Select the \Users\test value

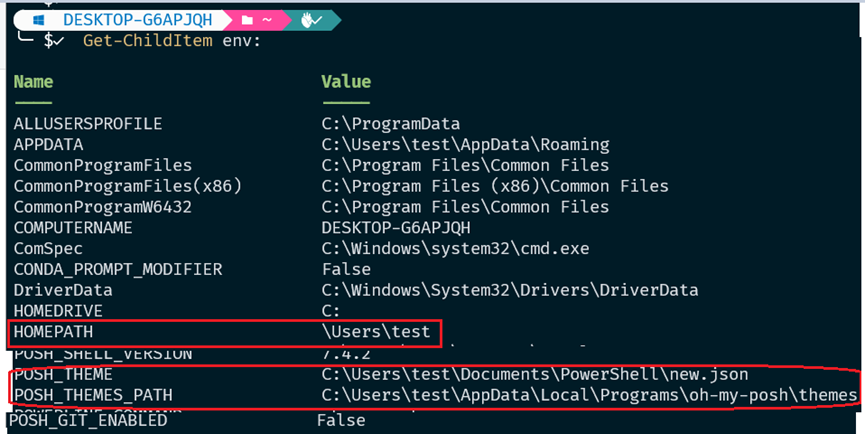point(376,332)
